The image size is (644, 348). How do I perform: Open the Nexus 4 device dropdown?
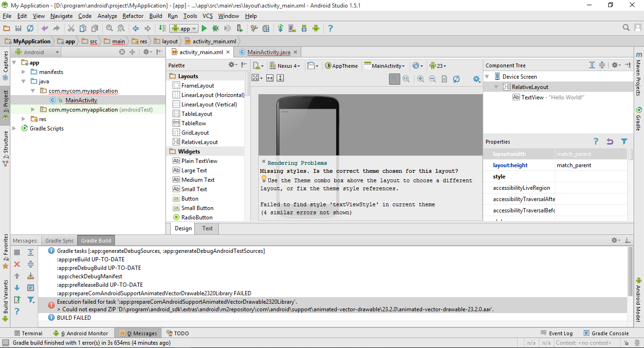pos(285,66)
